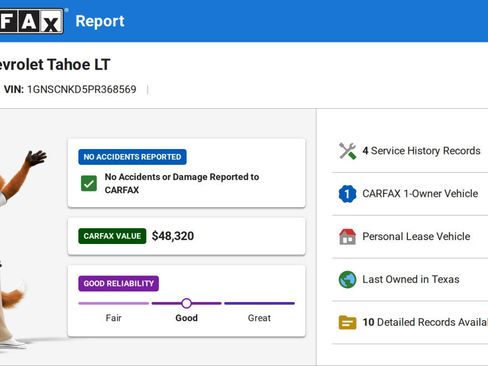Click the GOOD RELIABILITY purple badge
488x366 pixels.
pos(119,284)
